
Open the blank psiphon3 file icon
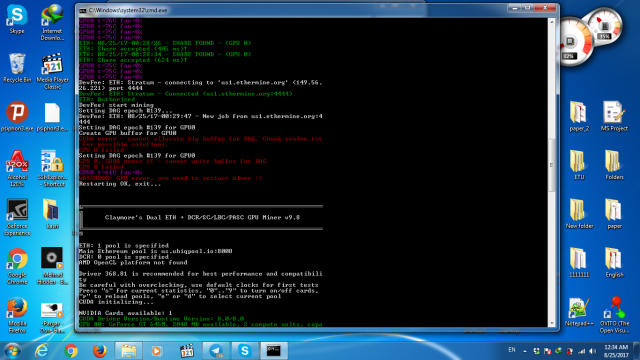(52, 117)
